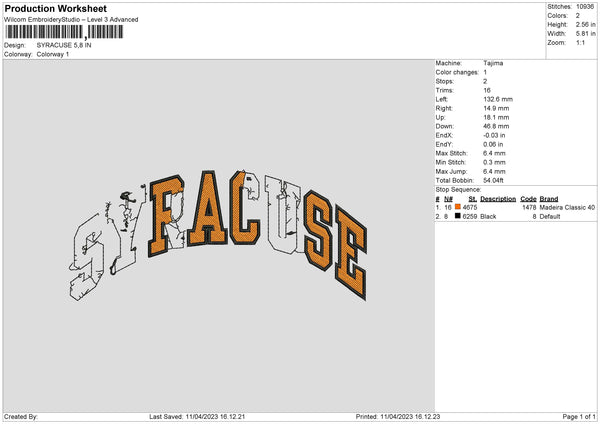Click the black thread color swatch

click(x=458, y=216)
